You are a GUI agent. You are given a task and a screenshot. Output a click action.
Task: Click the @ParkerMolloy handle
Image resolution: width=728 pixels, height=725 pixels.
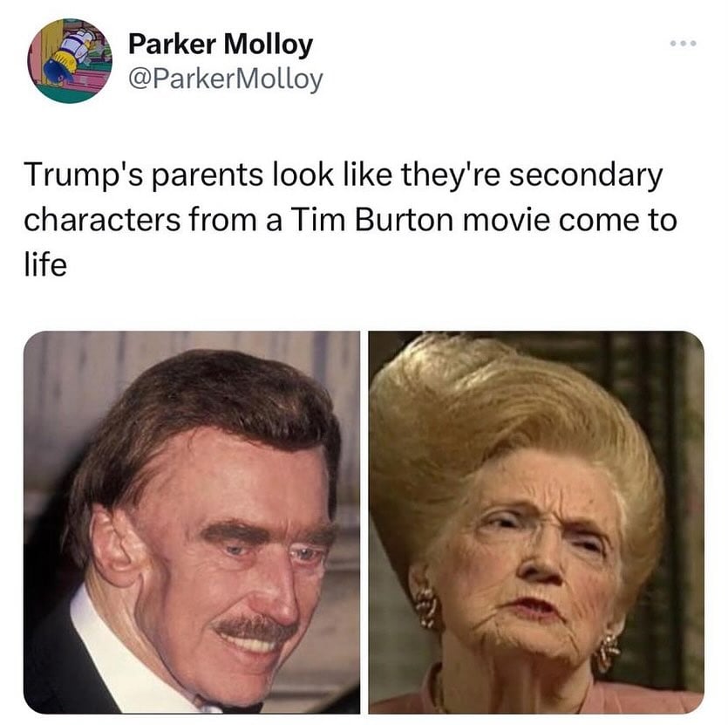(225, 79)
